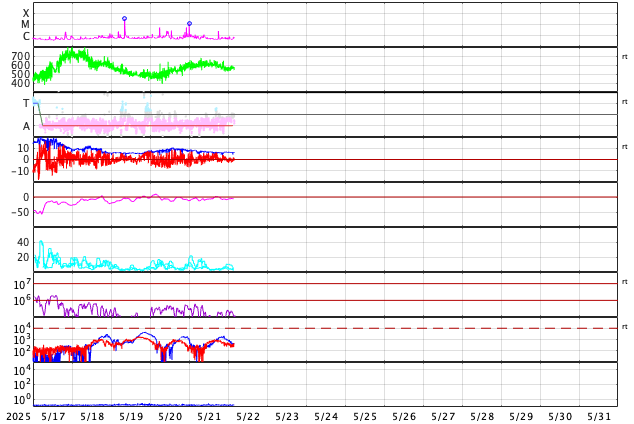Click the 5/28 date label
The image size is (634, 424).
click(x=482, y=417)
